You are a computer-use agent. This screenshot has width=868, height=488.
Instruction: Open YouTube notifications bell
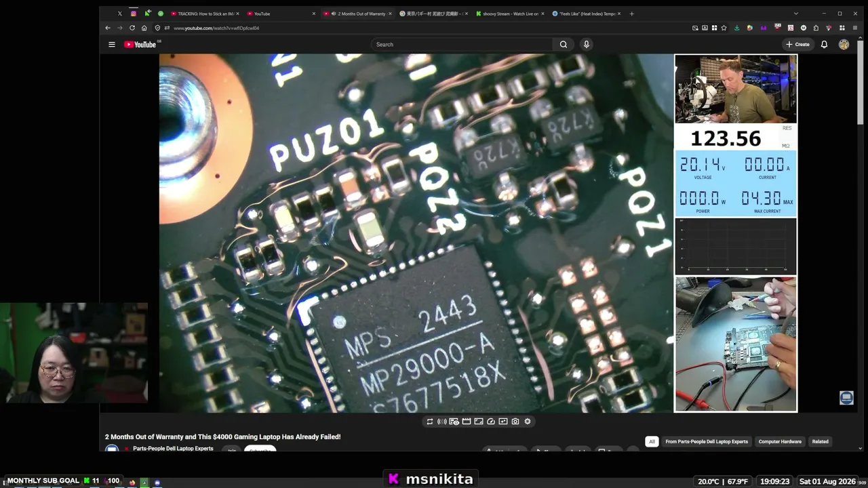tap(824, 45)
